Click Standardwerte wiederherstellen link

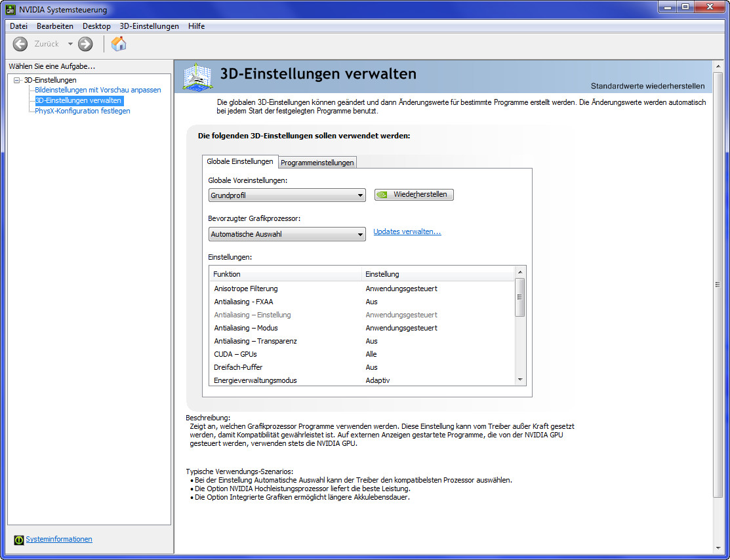pos(647,86)
